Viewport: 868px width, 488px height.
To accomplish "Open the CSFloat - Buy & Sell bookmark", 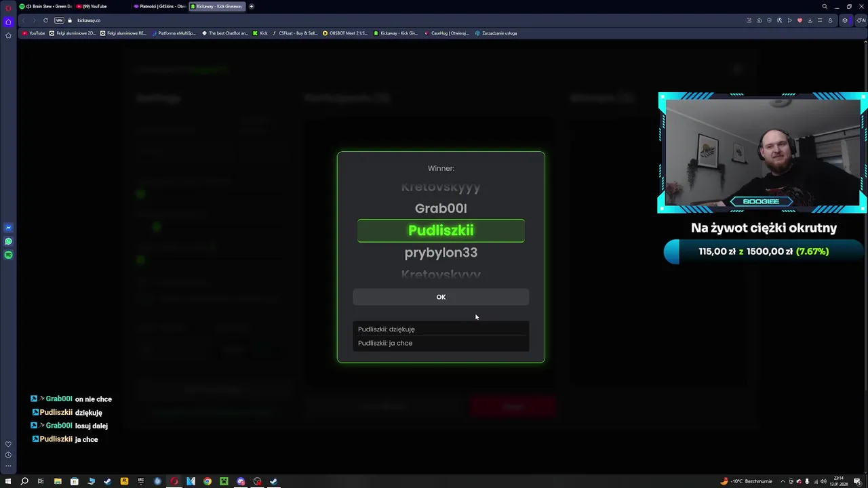I will click(295, 33).
